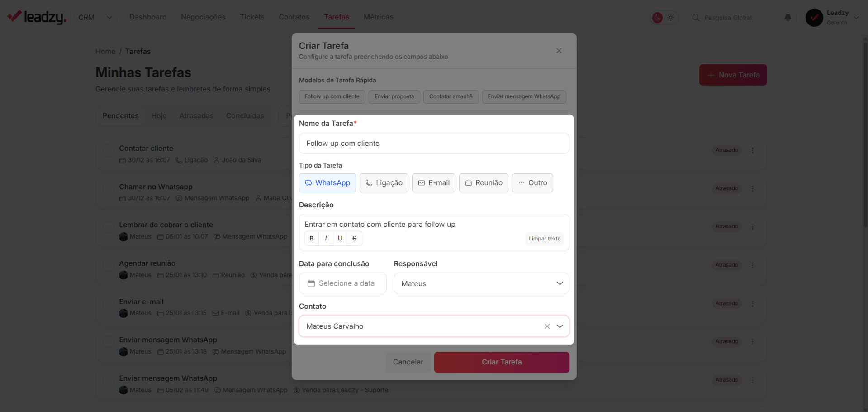Select the Concluídas filter tab
This screenshot has height=412, width=868.
tap(245, 116)
